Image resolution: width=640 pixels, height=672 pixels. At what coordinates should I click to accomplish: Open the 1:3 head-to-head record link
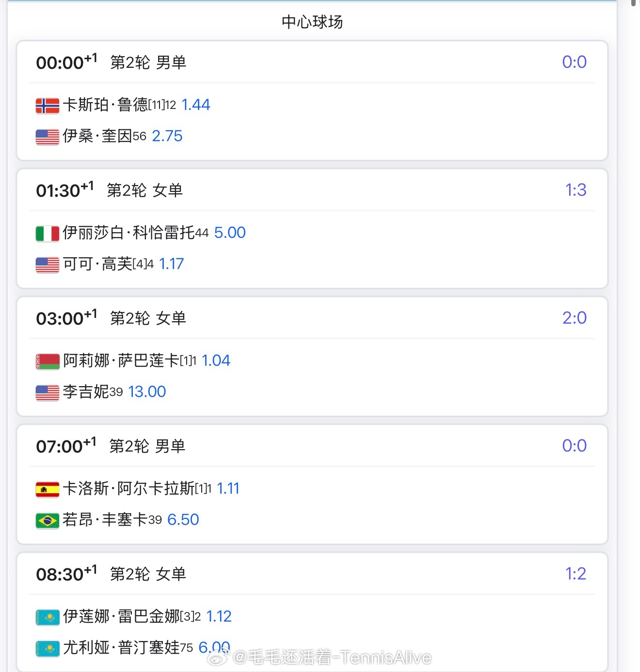pos(576,190)
